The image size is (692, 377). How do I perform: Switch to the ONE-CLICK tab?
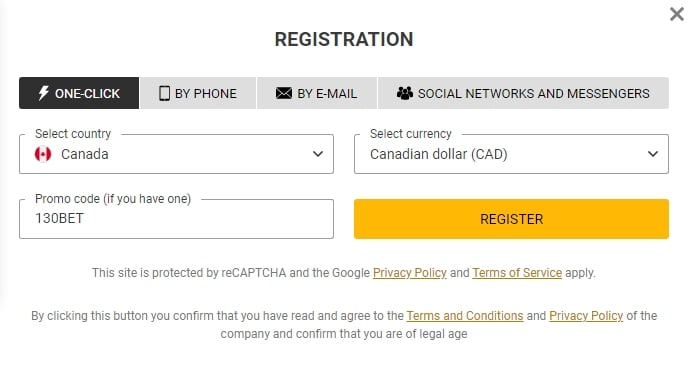click(79, 93)
